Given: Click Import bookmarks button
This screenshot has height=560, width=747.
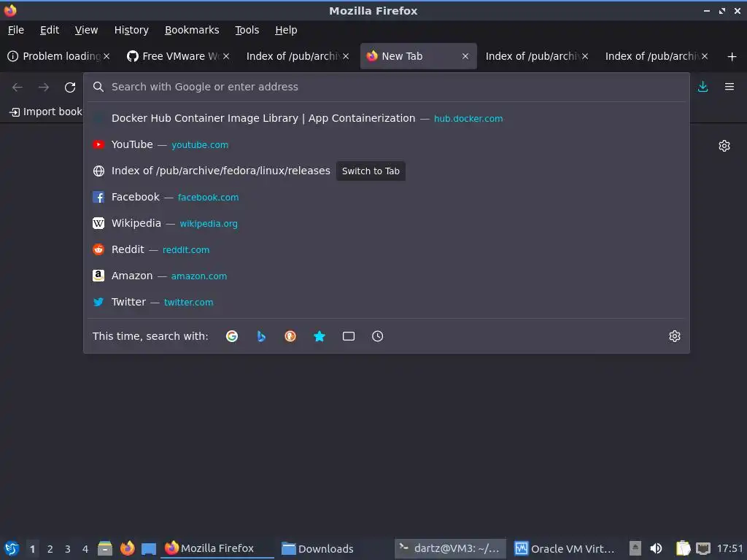Looking at the screenshot, I should pos(46,112).
